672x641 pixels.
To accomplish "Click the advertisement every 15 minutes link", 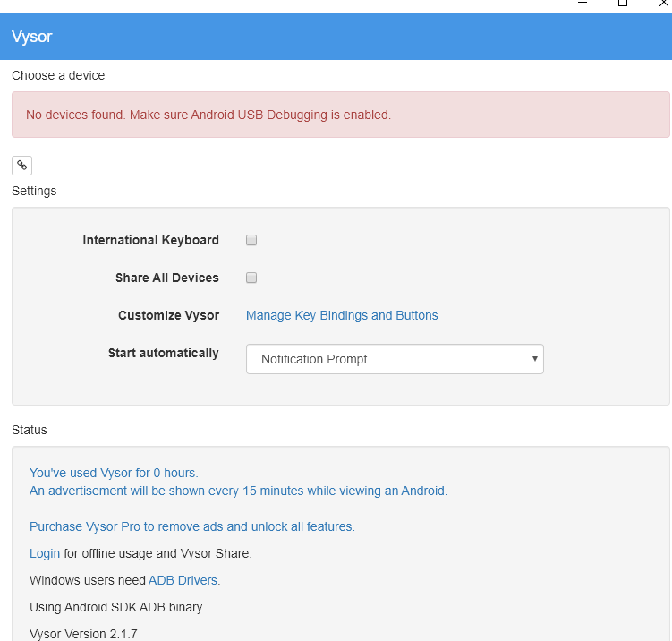I will coord(238,491).
